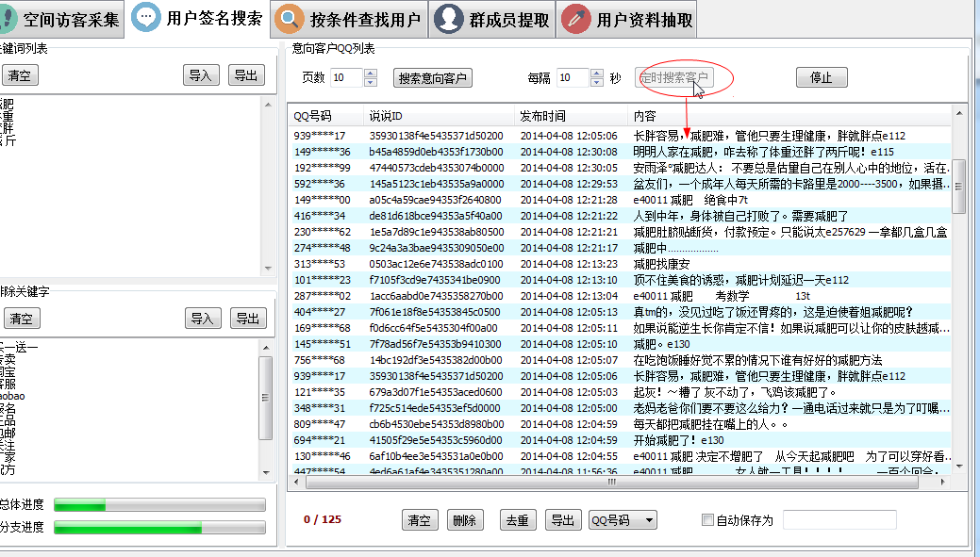Decrease the 页数 value with down arrow
Viewport: 980px width, 557px height.
pyautogui.click(x=371, y=82)
